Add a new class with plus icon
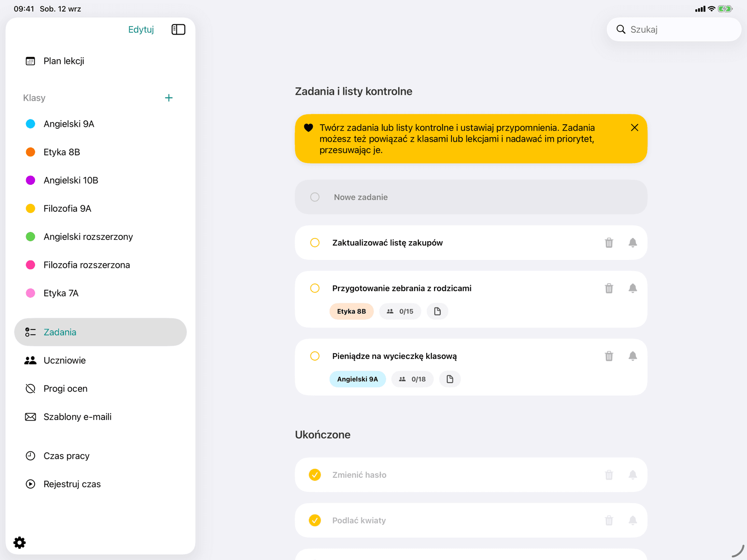Image resolution: width=747 pixels, height=560 pixels. click(x=169, y=98)
